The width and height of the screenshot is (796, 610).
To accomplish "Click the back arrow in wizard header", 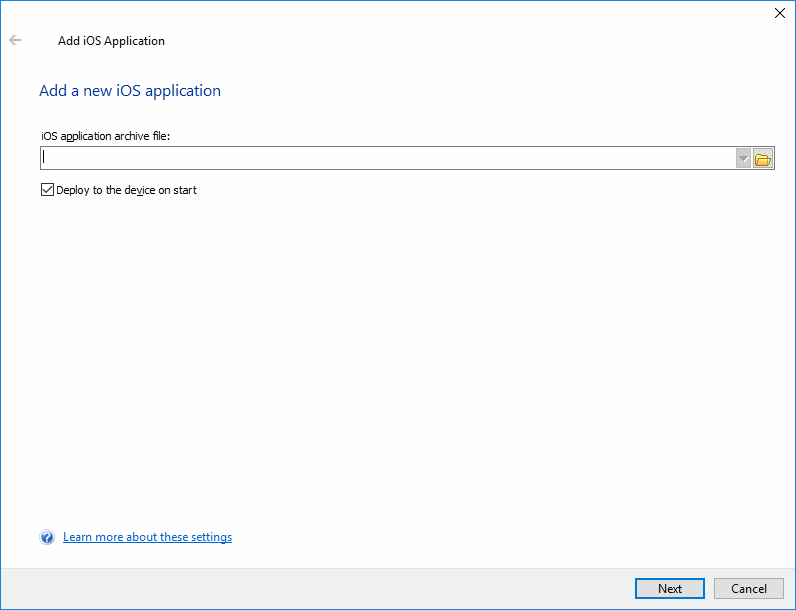I will pyautogui.click(x=15, y=40).
